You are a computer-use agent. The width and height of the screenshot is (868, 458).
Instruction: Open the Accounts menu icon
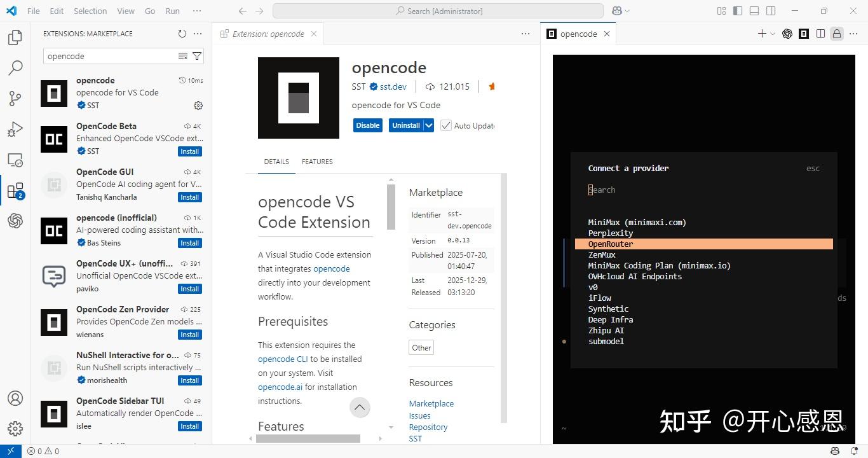pos(15,398)
